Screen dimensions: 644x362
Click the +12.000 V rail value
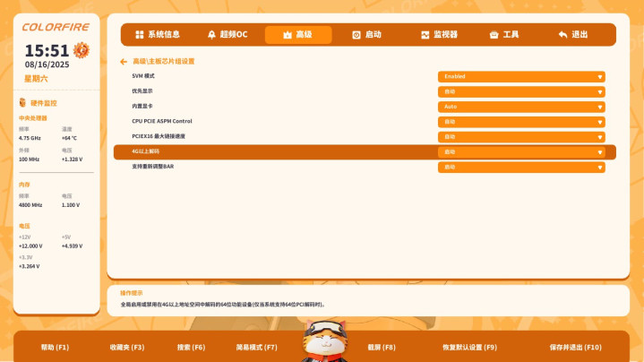pyautogui.click(x=30, y=246)
